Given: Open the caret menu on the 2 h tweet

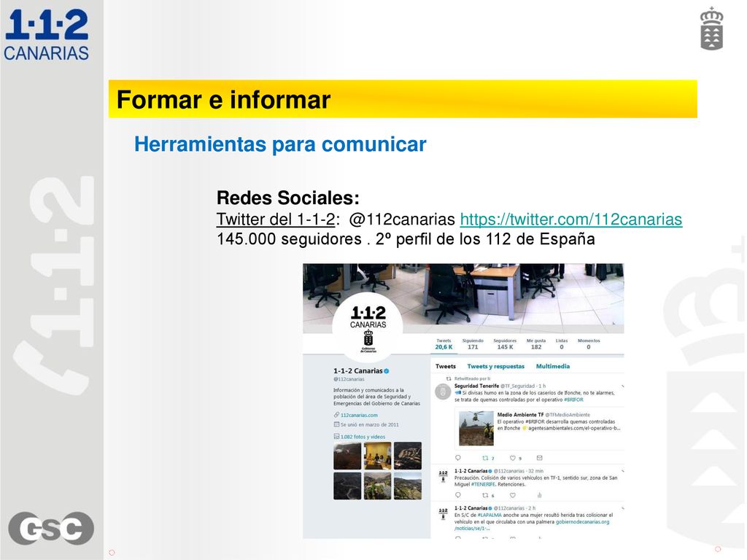Looking at the screenshot, I should pyautogui.click(x=622, y=508).
